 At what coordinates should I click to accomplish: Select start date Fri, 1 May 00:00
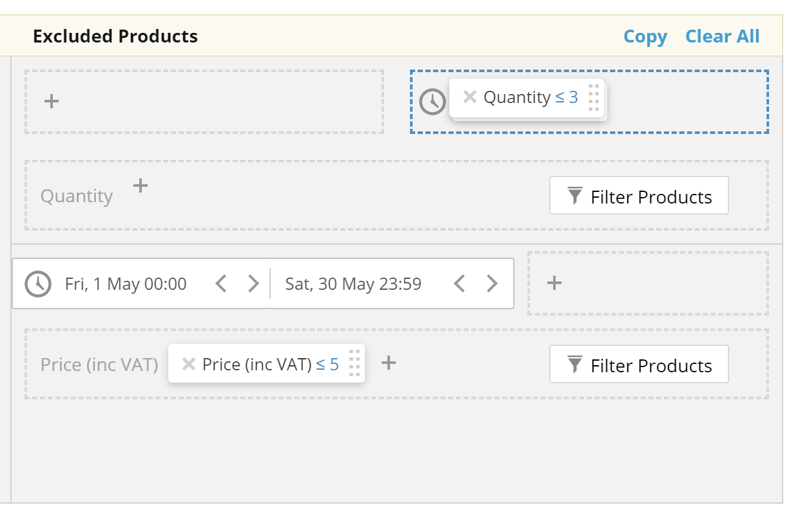[x=126, y=284]
